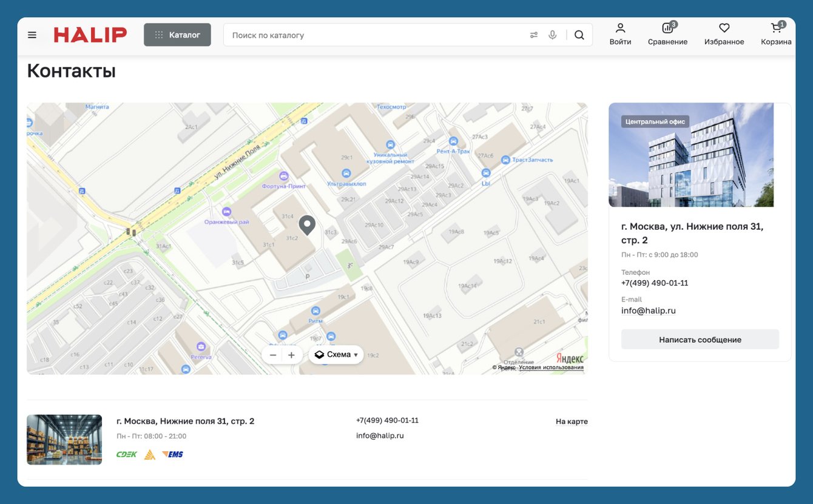Open the warehouse thumbnail image
813x504 pixels.
pos(64,440)
